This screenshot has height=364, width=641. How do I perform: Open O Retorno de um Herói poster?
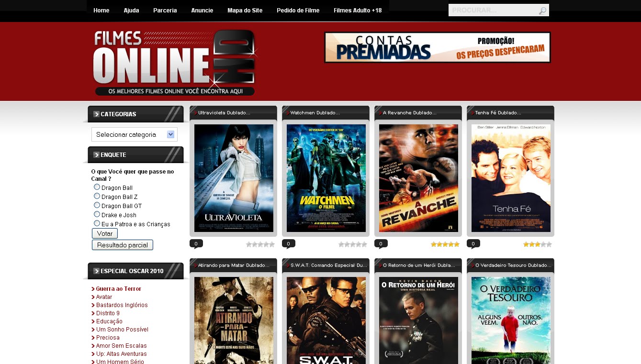coord(418,320)
